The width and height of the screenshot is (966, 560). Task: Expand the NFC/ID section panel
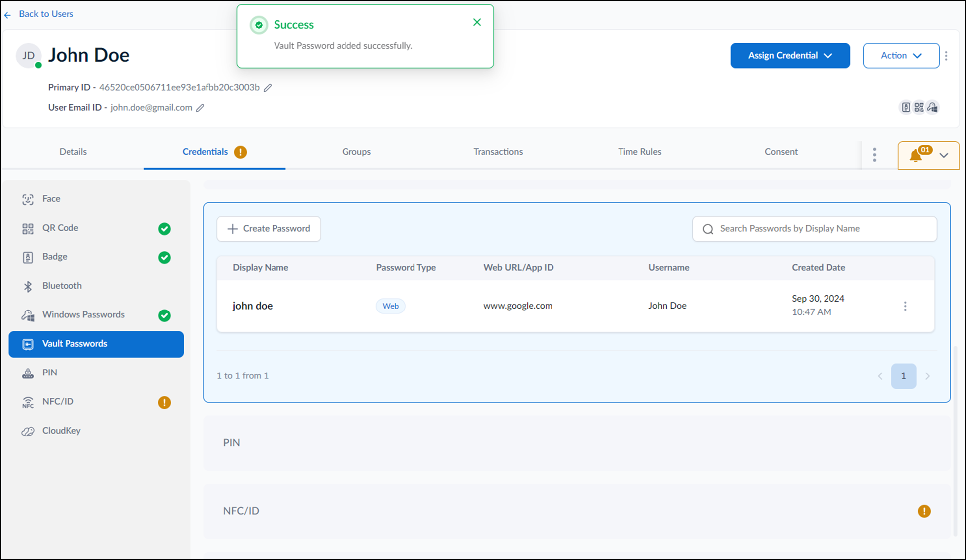click(x=577, y=511)
